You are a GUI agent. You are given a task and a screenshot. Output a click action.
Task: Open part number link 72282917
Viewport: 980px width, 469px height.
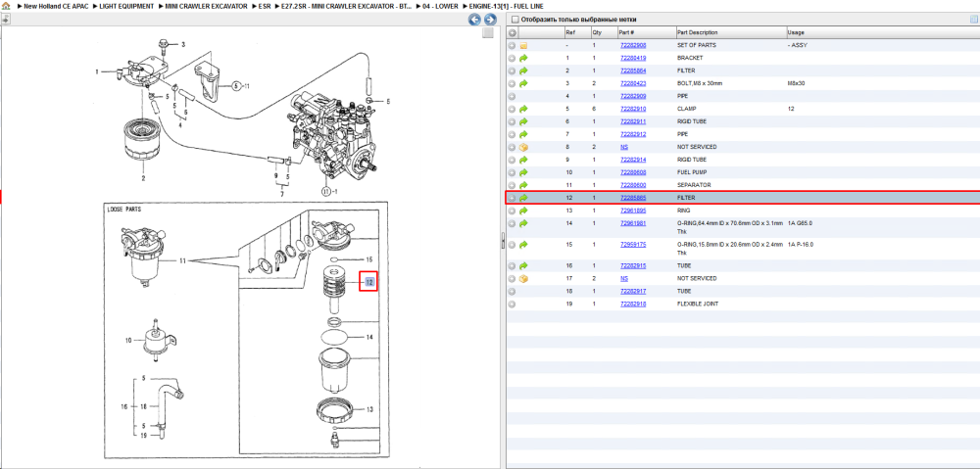tap(632, 291)
